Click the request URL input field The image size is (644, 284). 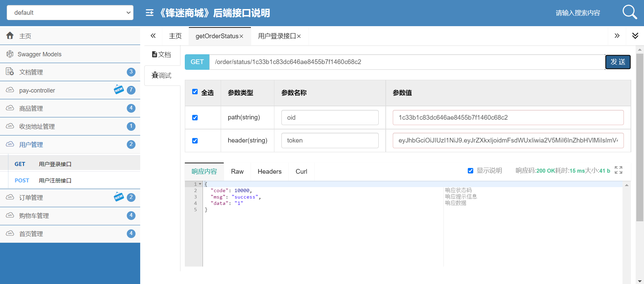coord(407,62)
